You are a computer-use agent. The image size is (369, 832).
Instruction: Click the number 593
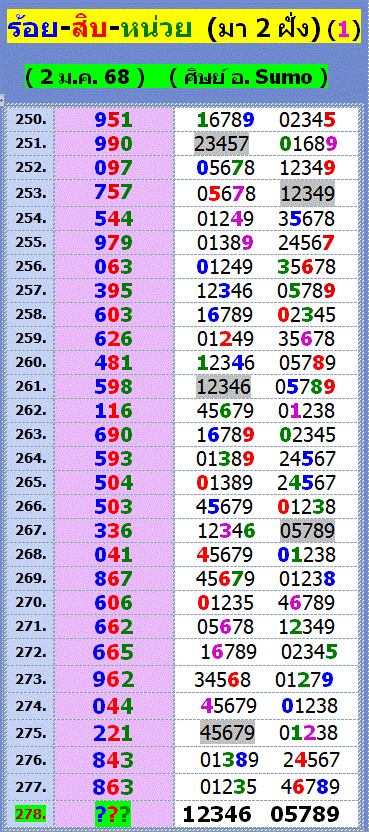(114, 459)
